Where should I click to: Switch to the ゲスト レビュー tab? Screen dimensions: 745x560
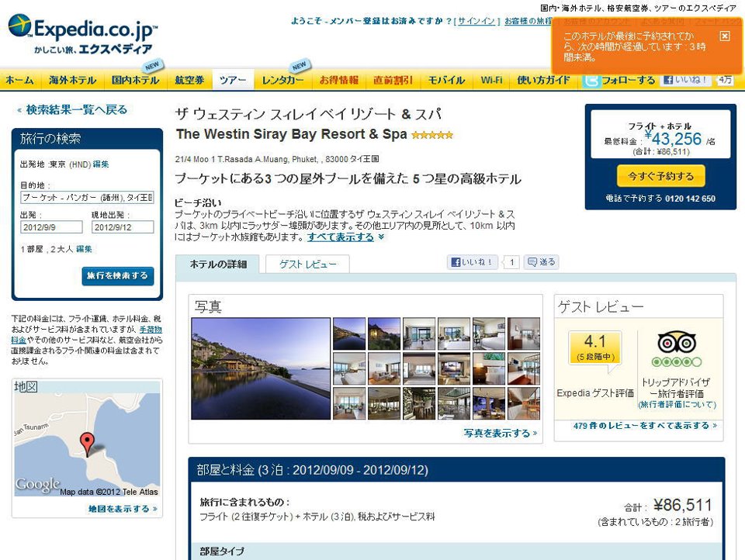click(308, 264)
